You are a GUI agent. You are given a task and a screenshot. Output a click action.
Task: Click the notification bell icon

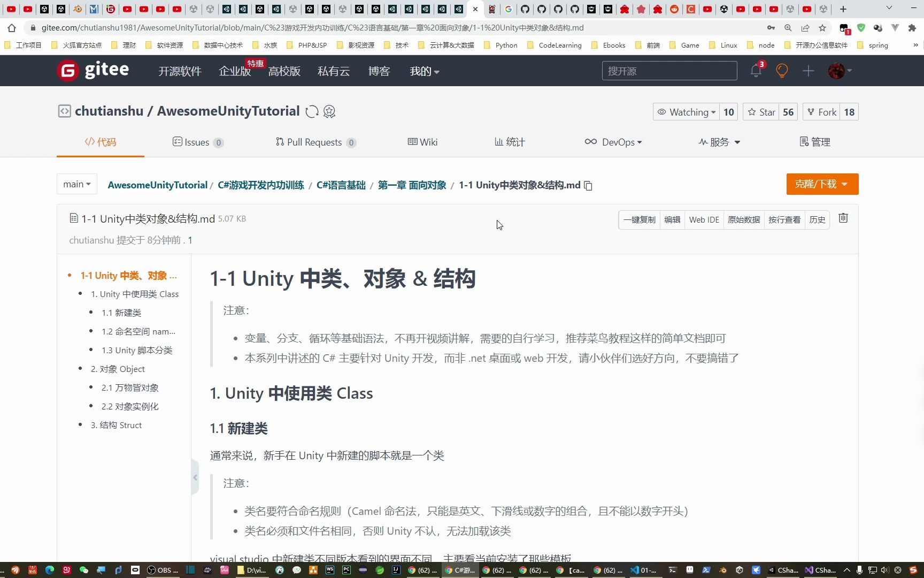(x=756, y=70)
